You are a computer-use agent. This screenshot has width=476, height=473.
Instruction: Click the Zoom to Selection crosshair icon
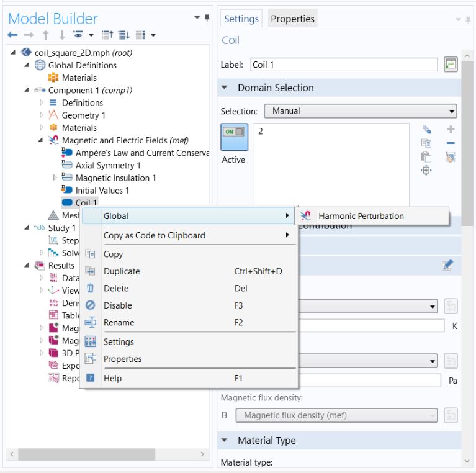(x=426, y=171)
